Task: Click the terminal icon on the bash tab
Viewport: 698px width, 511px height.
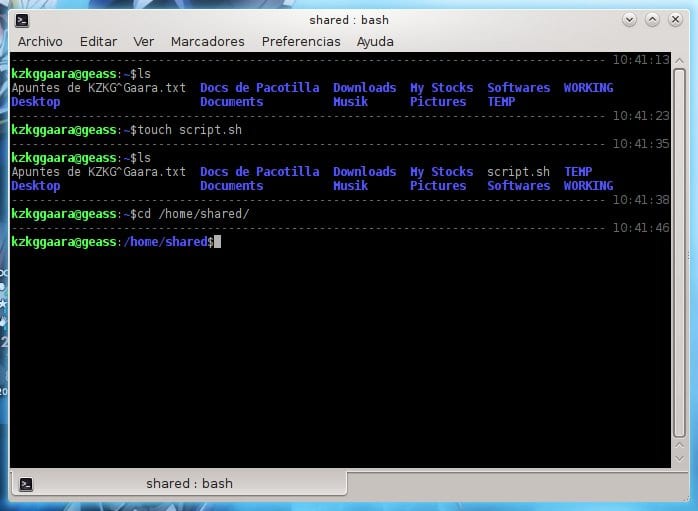Action: pos(26,484)
